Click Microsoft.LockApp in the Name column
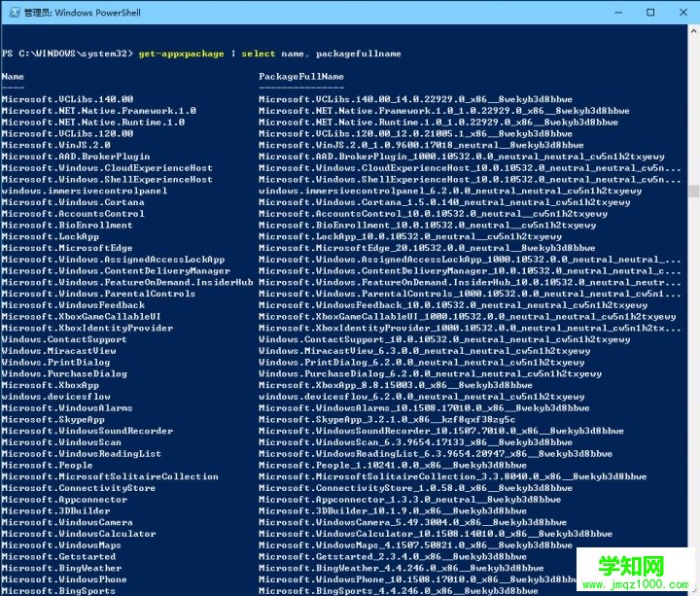The height and width of the screenshot is (596, 700). coord(50,236)
